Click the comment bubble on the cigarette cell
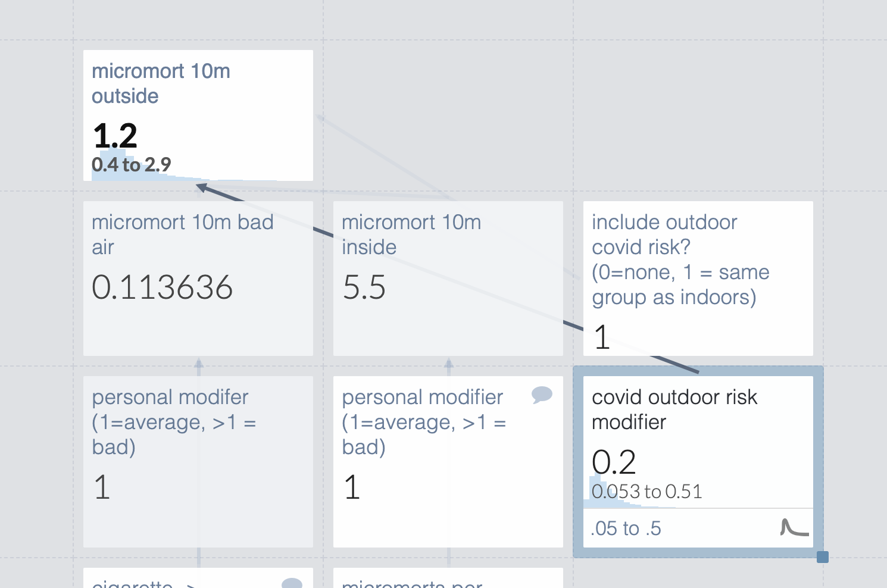The height and width of the screenshot is (588, 887). pos(292,583)
